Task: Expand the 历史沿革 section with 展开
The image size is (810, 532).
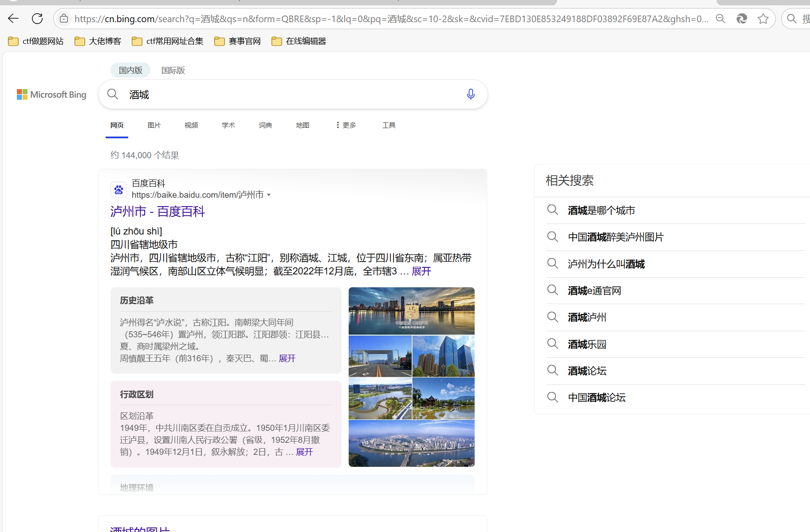Action: point(287,358)
